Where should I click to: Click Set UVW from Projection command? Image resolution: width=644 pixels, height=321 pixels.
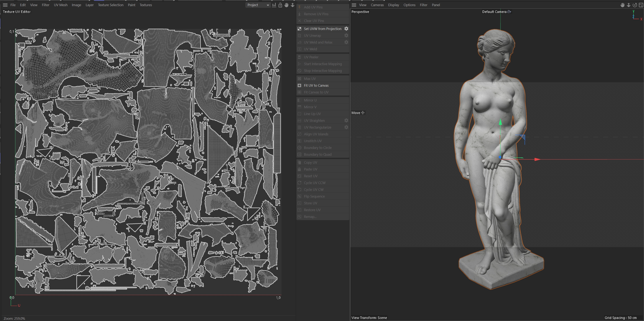point(322,29)
